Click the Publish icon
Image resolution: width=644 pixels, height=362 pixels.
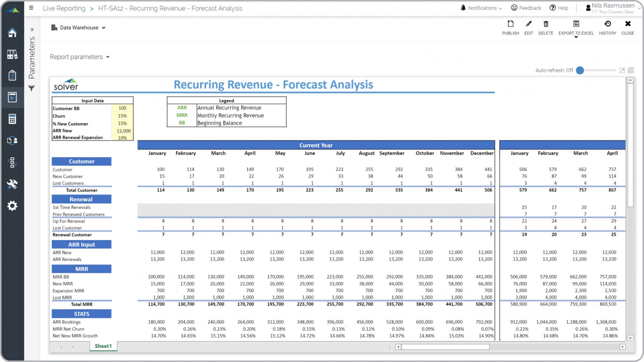510,24
